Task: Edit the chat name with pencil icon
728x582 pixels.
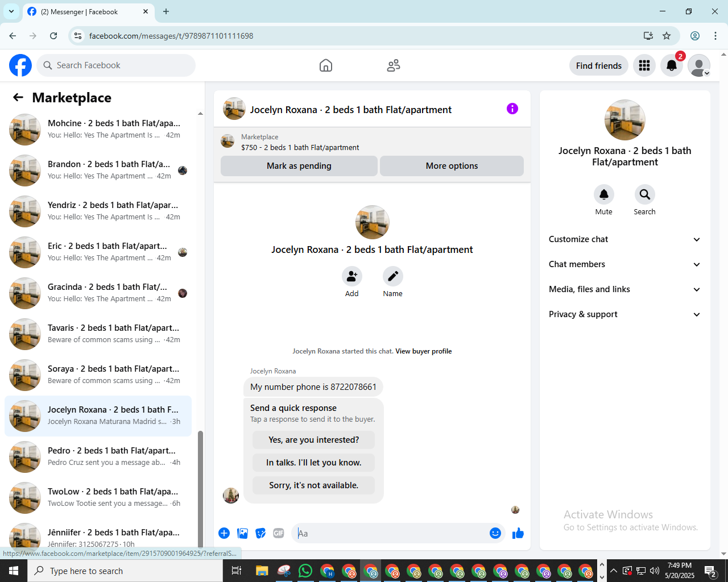Action: point(393,276)
